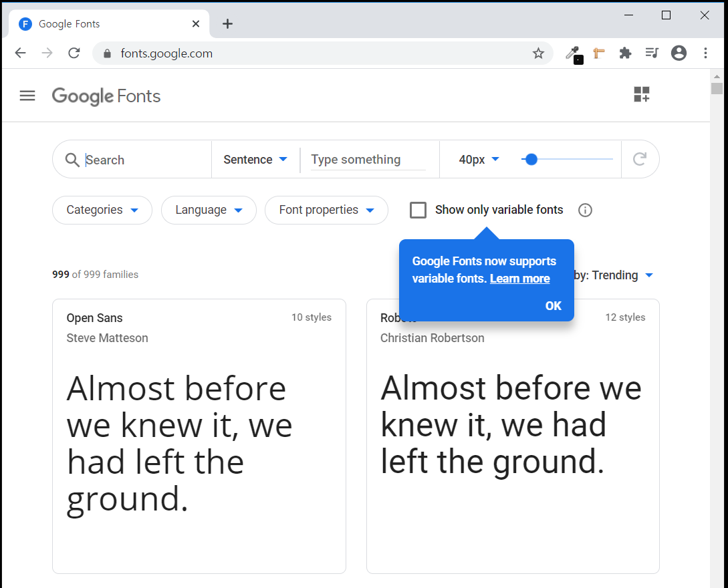The width and height of the screenshot is (728, 588).
Task: Open the color picker eyedropper extension
Action: (x=573, y=54)
